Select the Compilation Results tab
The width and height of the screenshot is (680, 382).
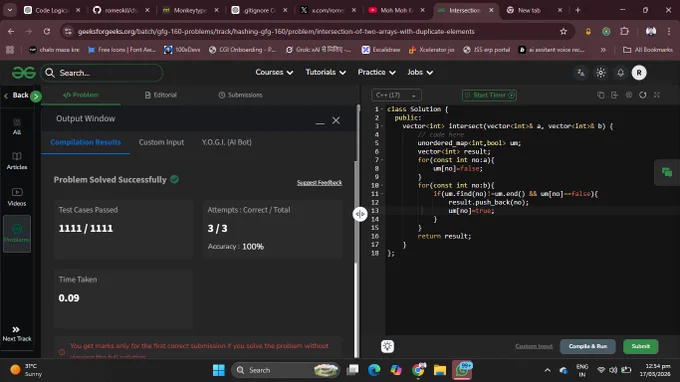coord(85,142)
